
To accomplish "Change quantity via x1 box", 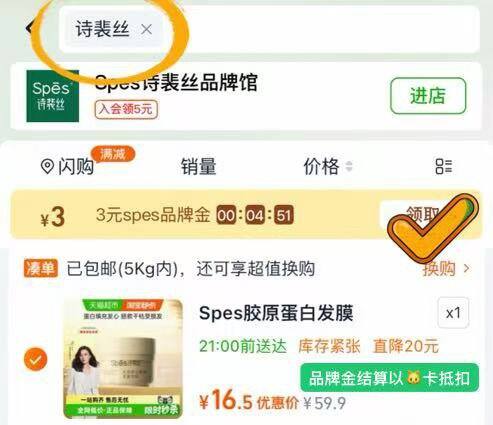I will (453, 313).
